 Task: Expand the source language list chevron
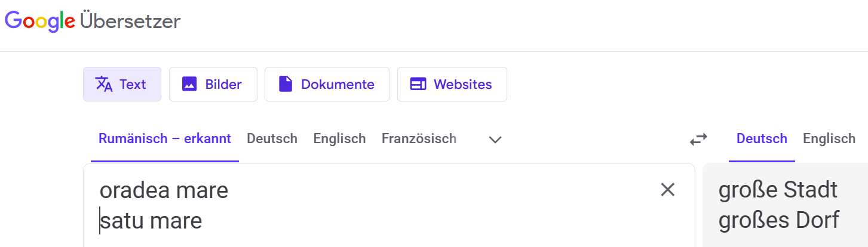point(495,140)
